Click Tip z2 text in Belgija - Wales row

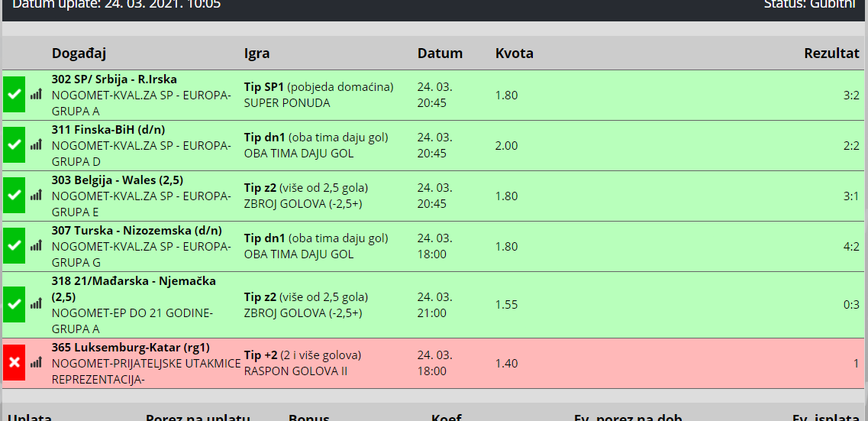[305, 188]
